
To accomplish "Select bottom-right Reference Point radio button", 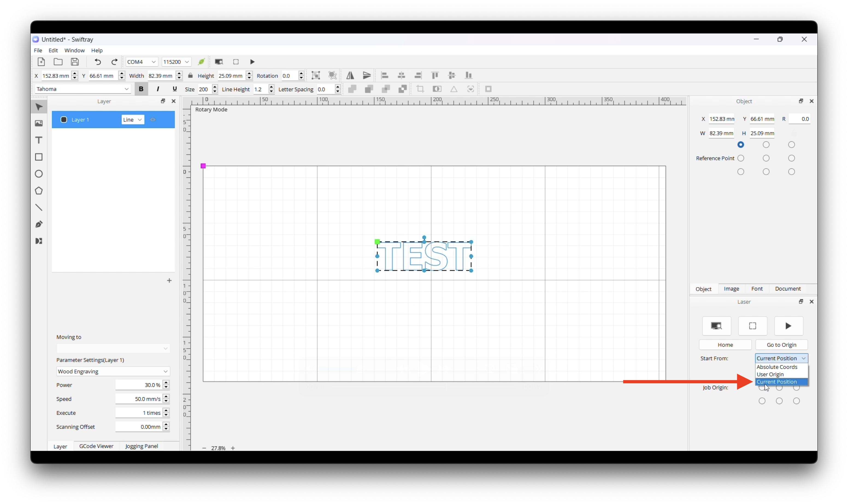I will [x=792, y=172].
